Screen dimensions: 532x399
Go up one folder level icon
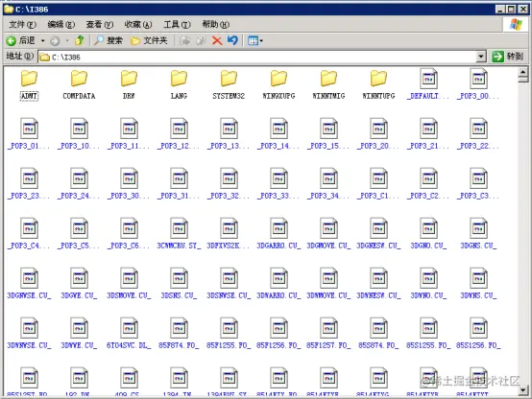pyautogui.click(x=80, y=40)
